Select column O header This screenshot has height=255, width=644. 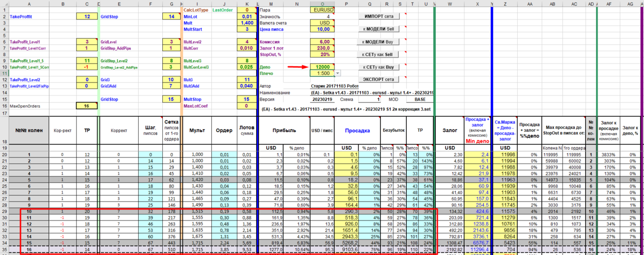322,3
